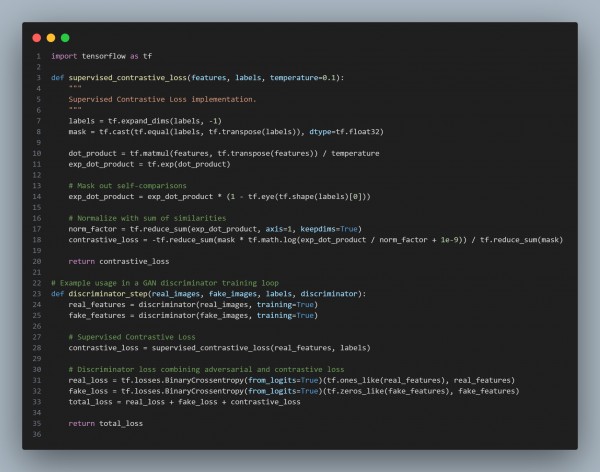Click the 'dot_product = tf.matmul' line
The width and height of the screenshot is (600, 472).
pyautogui.click(x=224, y=154)
